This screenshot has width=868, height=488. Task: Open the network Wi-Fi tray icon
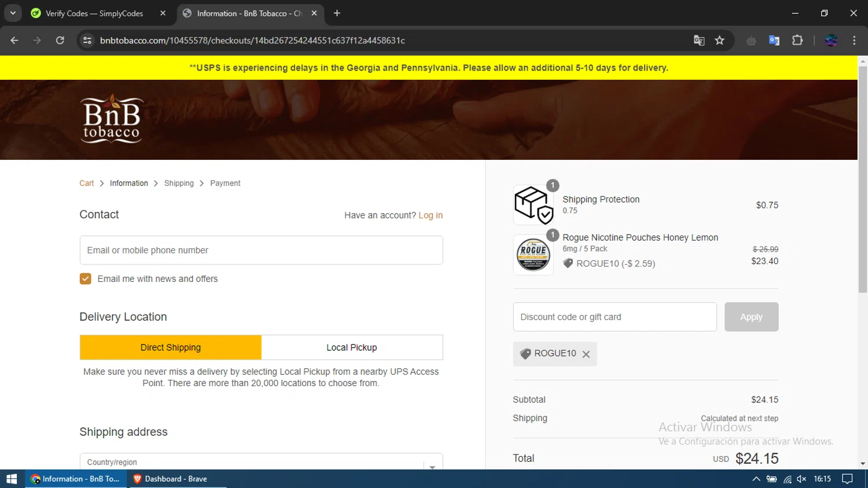(x=787, y=479)
